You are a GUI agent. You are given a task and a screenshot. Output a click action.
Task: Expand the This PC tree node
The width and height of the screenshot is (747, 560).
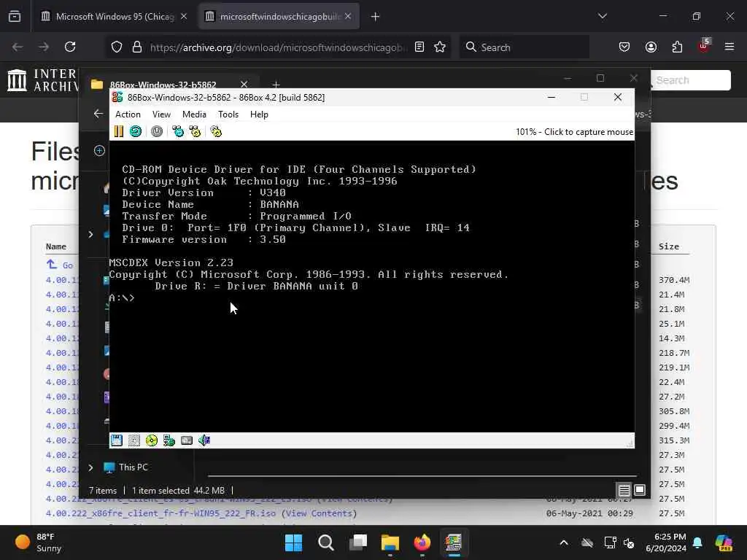[x=90, y=467]
